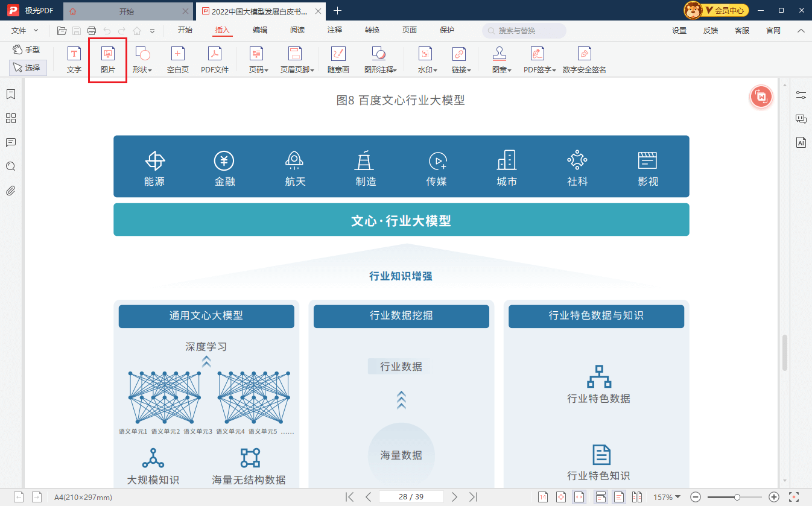Select the 随意画 freehand drawing tool
This screenshot has height=506, width=812.
tap(338, 60)
